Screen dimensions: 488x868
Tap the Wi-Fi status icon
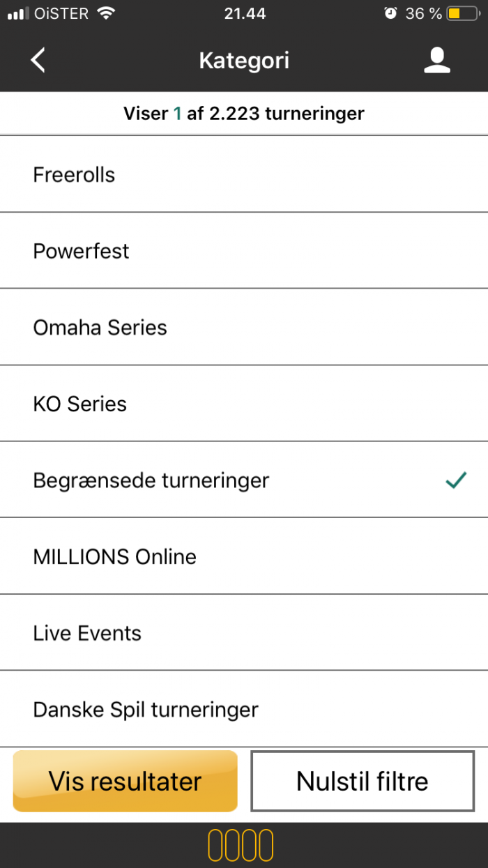106,13
